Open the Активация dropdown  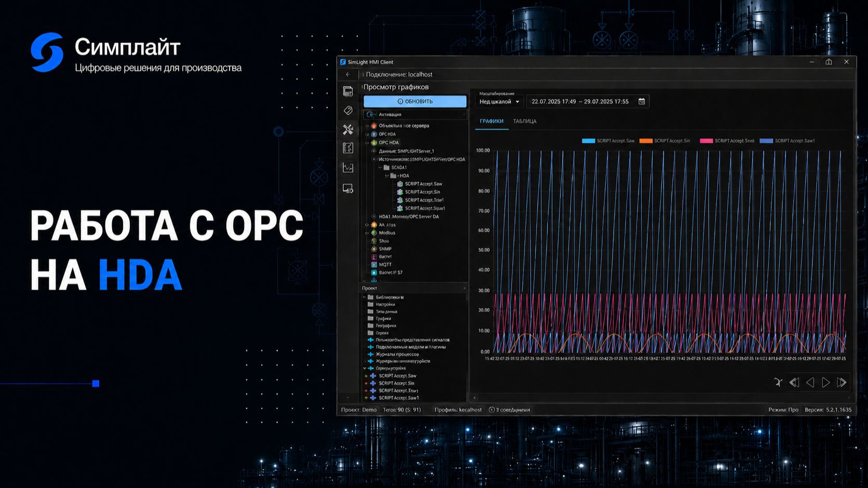click(415, 114)
